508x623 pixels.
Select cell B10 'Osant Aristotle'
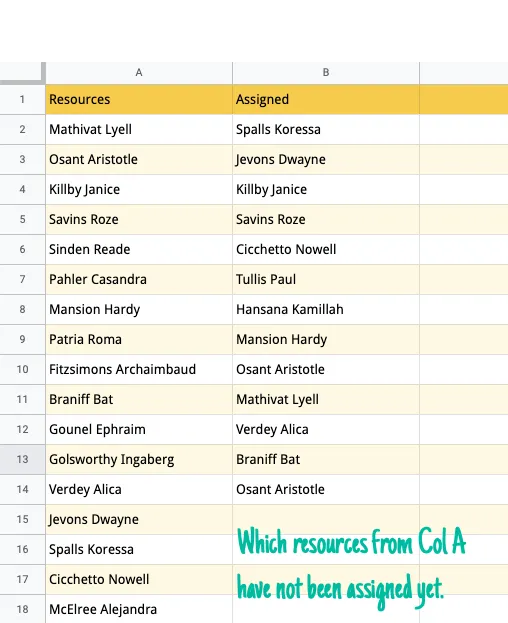[326, 370]
